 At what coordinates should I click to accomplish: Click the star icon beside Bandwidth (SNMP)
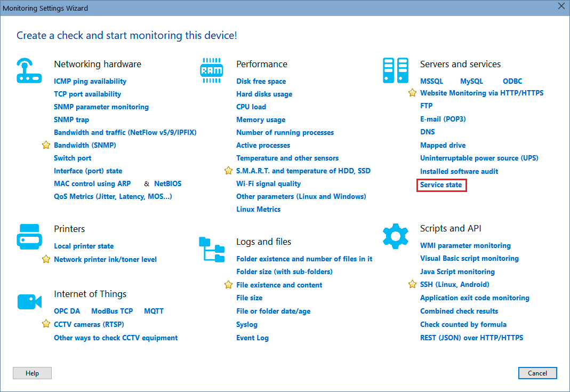pos(46,145)
